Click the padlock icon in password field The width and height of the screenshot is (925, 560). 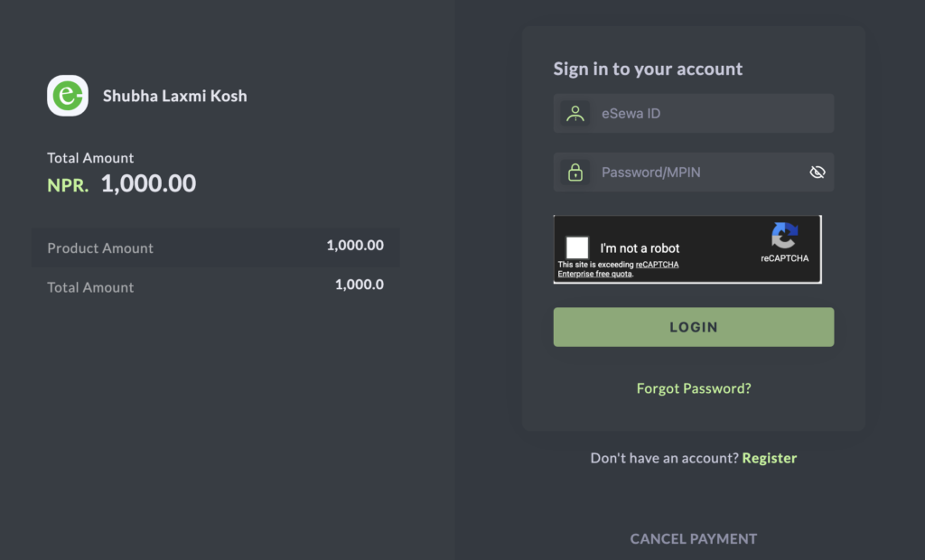pos(575,173)
